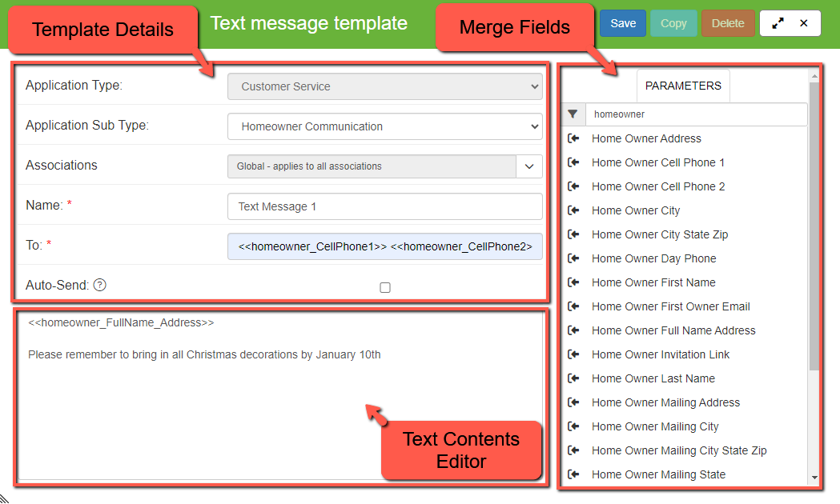The height and width of the screenshot is (504, 840).
Task: Enable the Auto-Send checkbox
Action: tap(385, 287)
